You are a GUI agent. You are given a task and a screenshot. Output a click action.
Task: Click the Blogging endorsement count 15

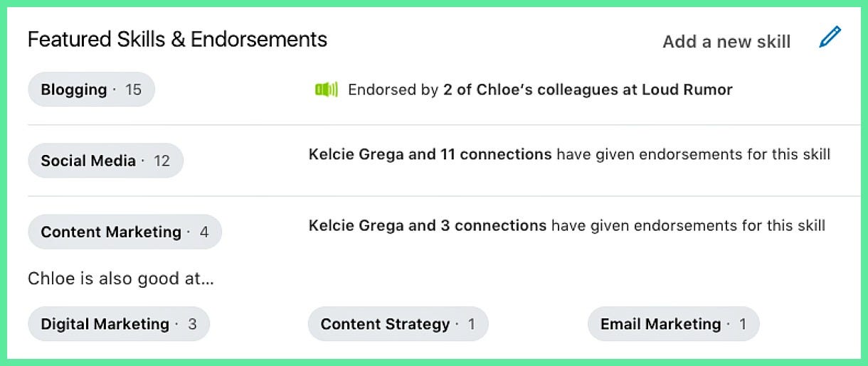(133, 90)
